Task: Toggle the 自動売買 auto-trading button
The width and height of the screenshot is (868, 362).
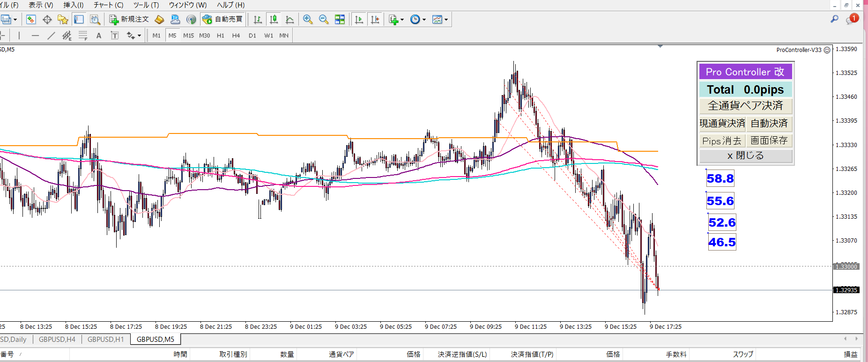Action: point(223,19)
